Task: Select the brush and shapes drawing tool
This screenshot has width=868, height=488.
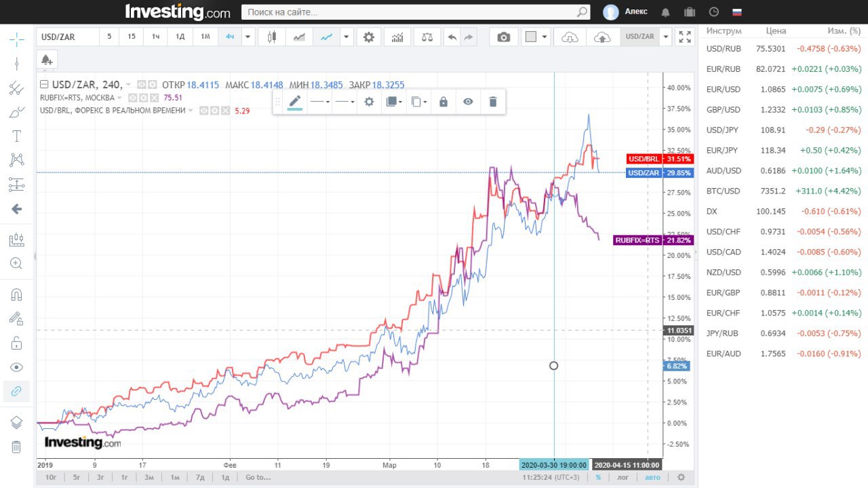Action: (16, 112)
